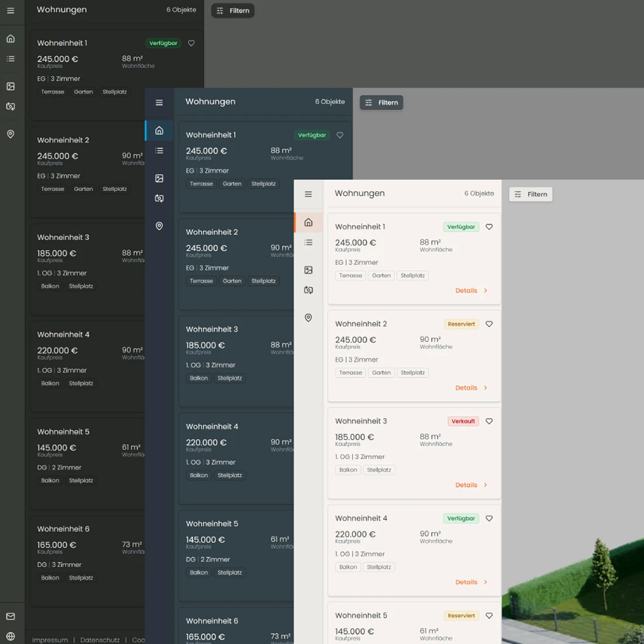
Task: Click Verfügbar badge of Wohneinheit 1 light panel
Action: (461, 227)
